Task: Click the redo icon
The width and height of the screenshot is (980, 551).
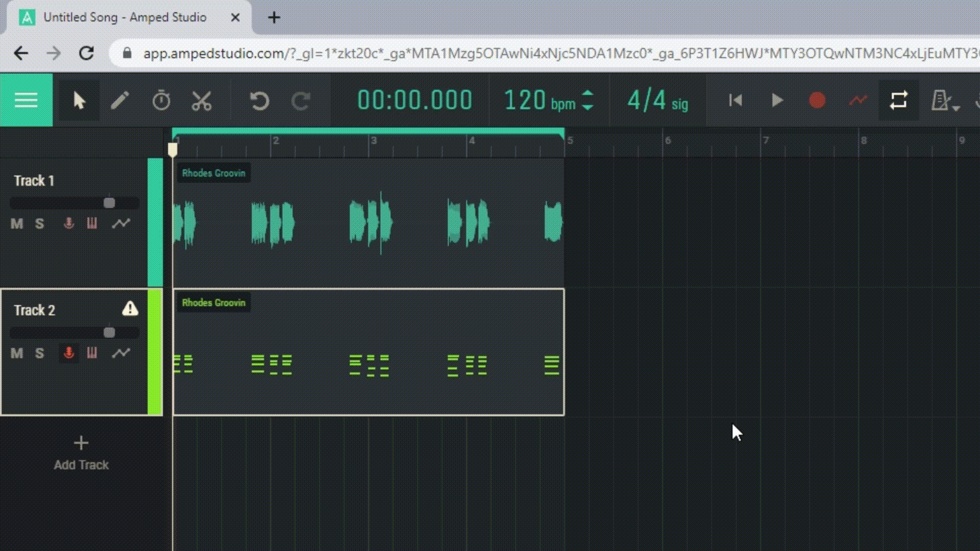Action: click(301, 100)
